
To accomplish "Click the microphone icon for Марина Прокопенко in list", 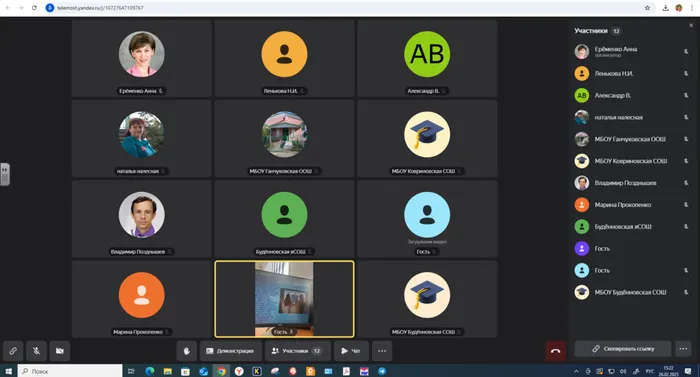I will tap(686, 205).
